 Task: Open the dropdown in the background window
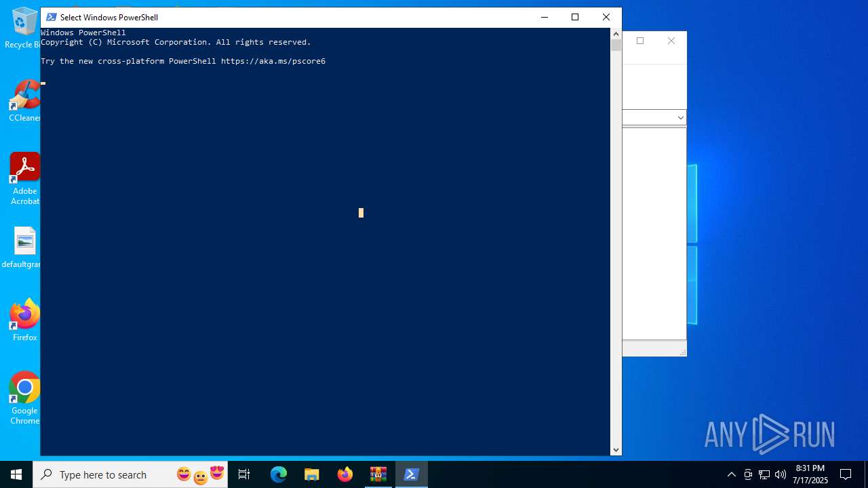[680, 117]
